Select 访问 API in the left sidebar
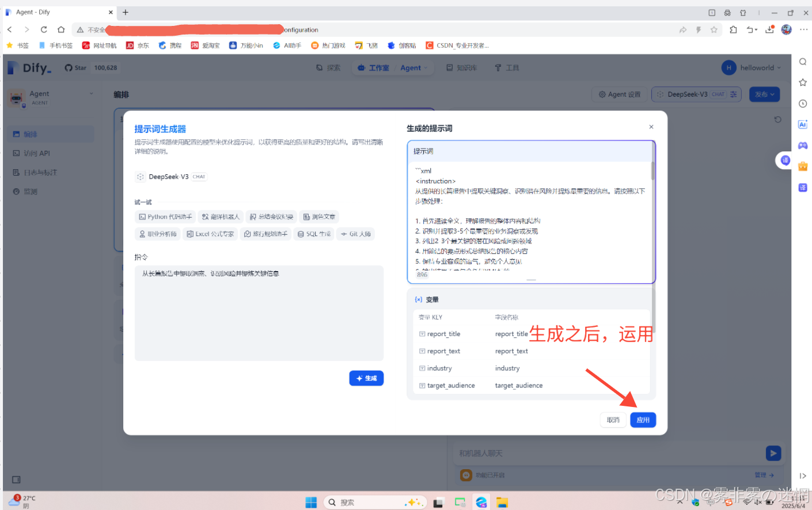This screenshot has height=510, width=812. point(50,153)
